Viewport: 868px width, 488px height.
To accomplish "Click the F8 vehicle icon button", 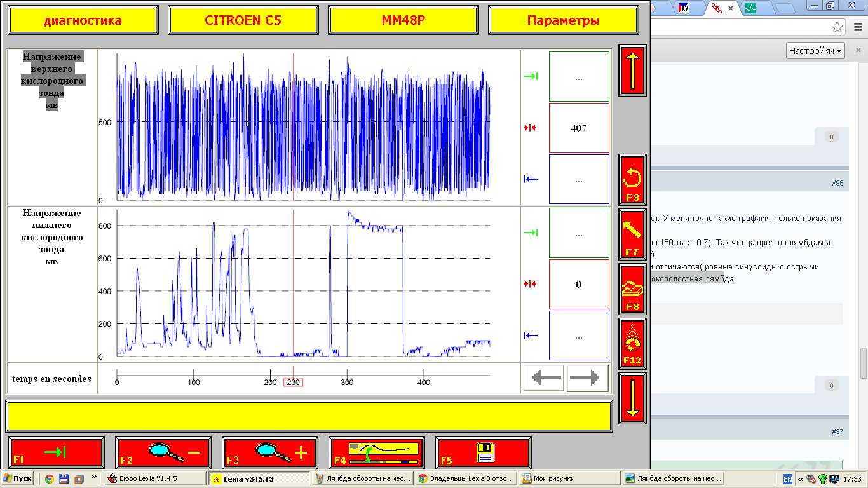I will (x=632, y=288).
